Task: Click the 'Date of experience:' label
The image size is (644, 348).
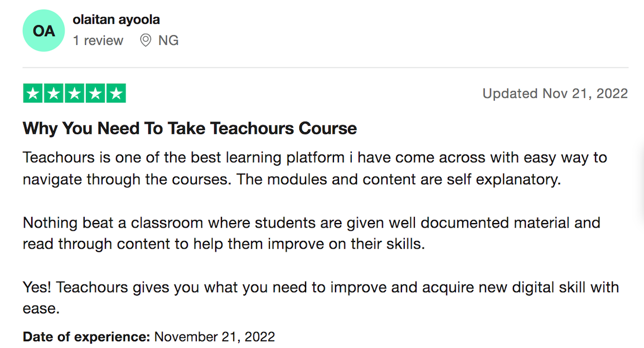Action: coord(86,337)
